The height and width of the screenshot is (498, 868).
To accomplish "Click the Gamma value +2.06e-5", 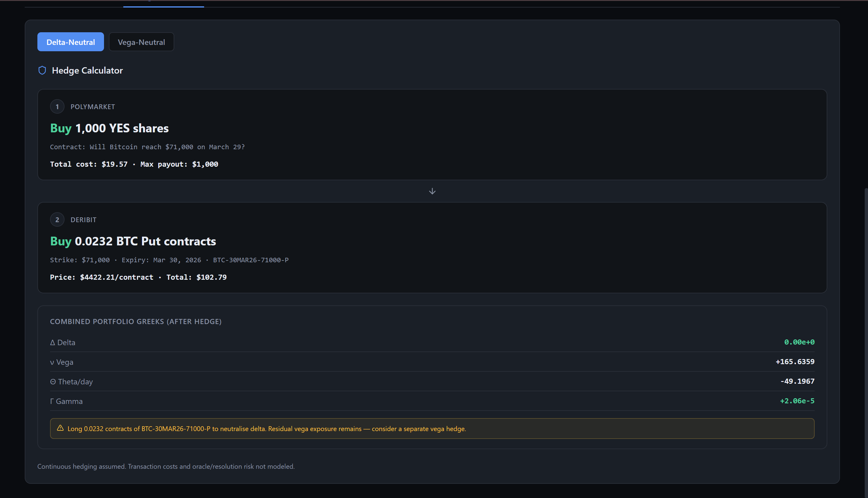I will tap(797, 401).
